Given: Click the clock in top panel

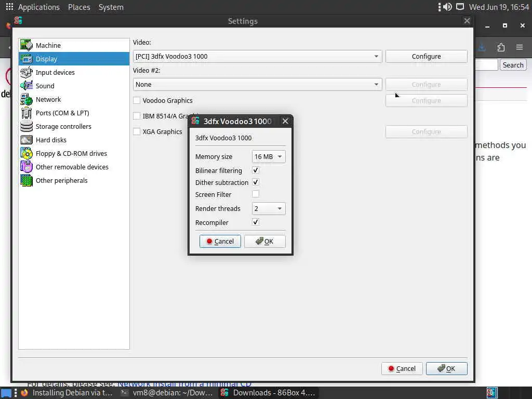Looking at the screenshot, I should [x=499, y=7].
